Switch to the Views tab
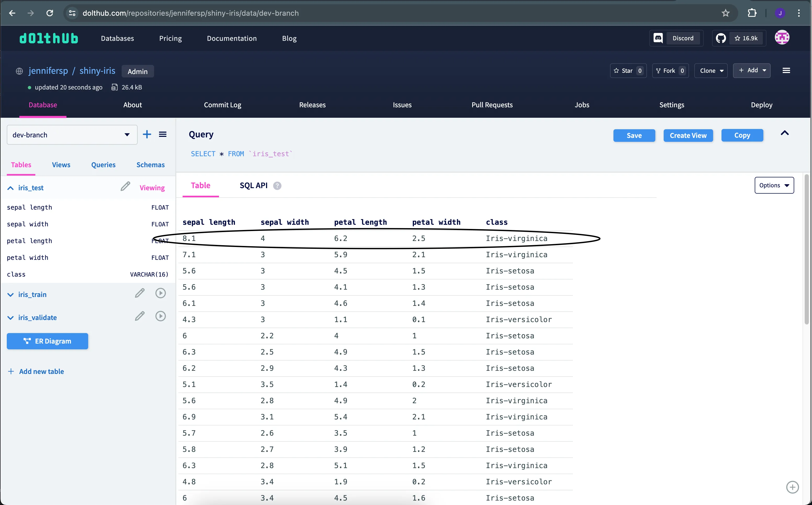Viewport: 812px width, 505px height. [x=61, y=165]
